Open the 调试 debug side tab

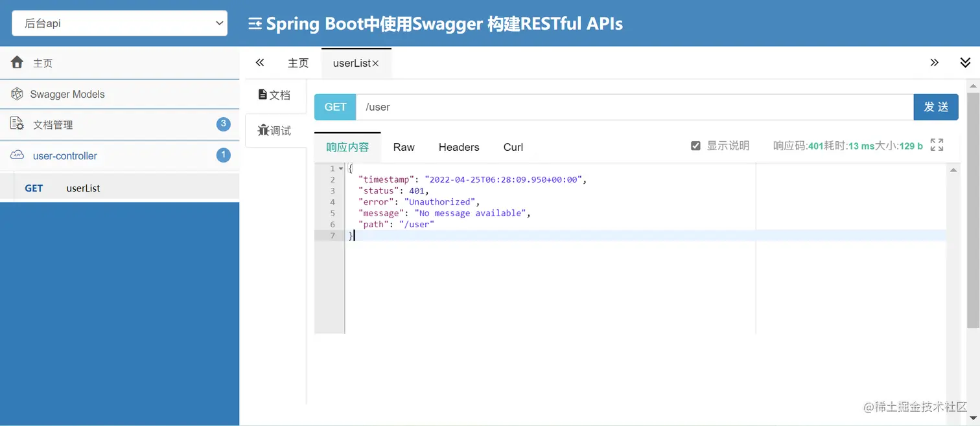[275, 131]
